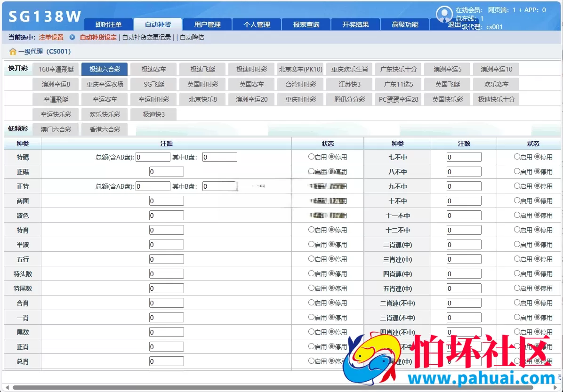Open the 高级功能 tab
Screen dimensions: 563x392
[405, 24]
